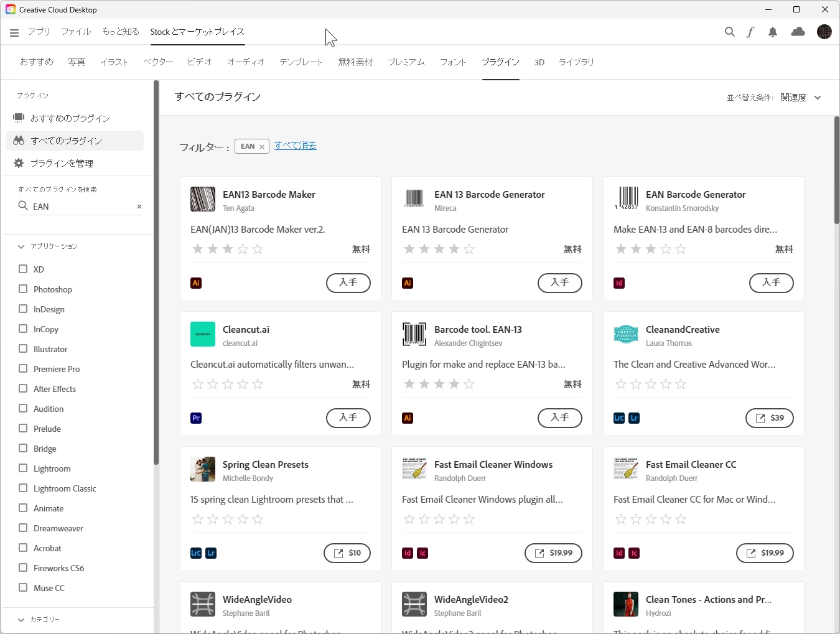Click the すべてのプラグイン binoculars icon

tap(19, 141)
